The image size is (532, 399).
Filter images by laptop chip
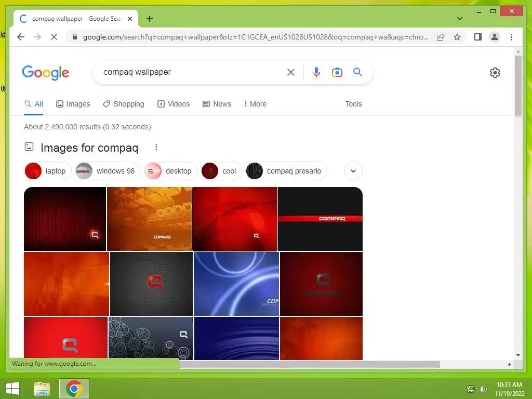[48, 171]
